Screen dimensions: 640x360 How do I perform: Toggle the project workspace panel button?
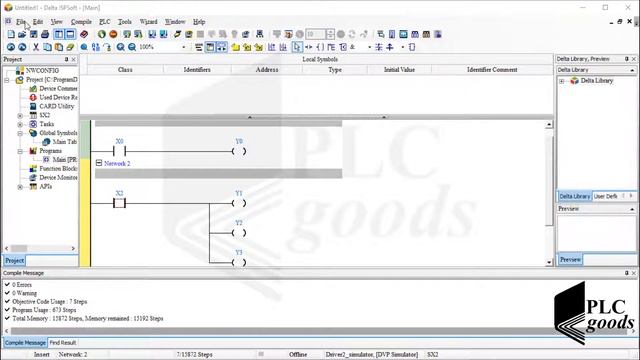(59, 34)
